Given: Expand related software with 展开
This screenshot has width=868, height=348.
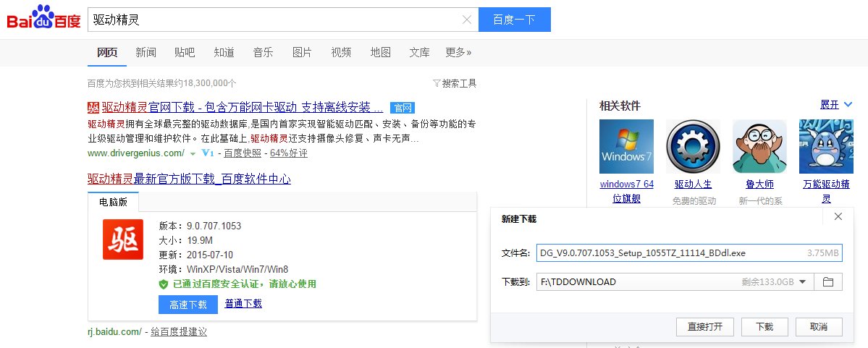Looking at the screenshot, I should (x=836, y=105).
